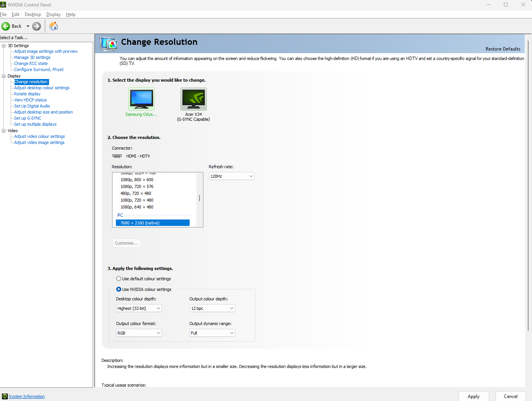Open Rotate display
This screenshot has height=401, width=532.
pyautogui.click(x=27, y=94)
